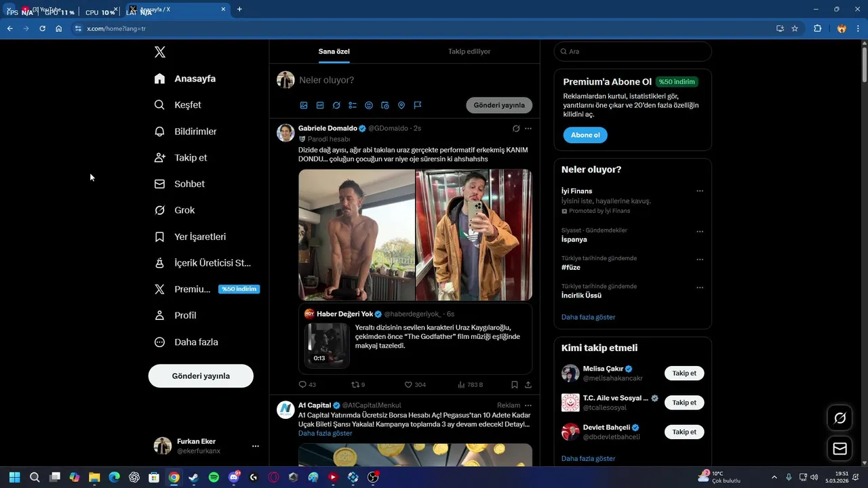Click the large Gönderi yayınla sidebar button
Viewport: 868px width, 488px height.
(201, 376)
